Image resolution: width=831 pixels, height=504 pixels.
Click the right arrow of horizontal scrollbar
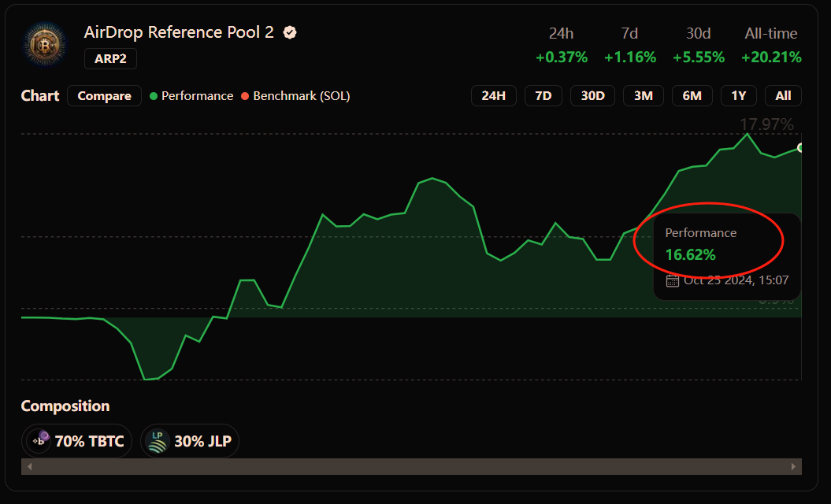tap(793, 466)
